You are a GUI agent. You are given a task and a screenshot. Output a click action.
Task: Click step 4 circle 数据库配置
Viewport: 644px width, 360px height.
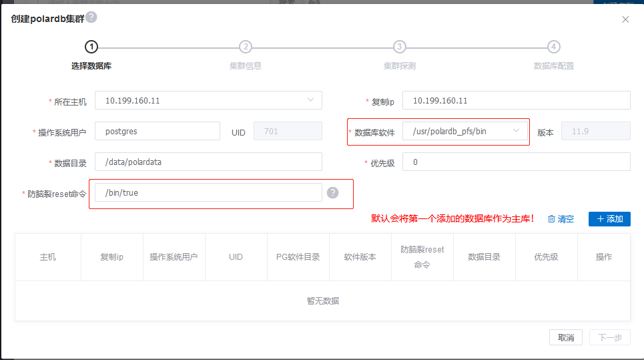pyautogui.click(x=553, y=47)
